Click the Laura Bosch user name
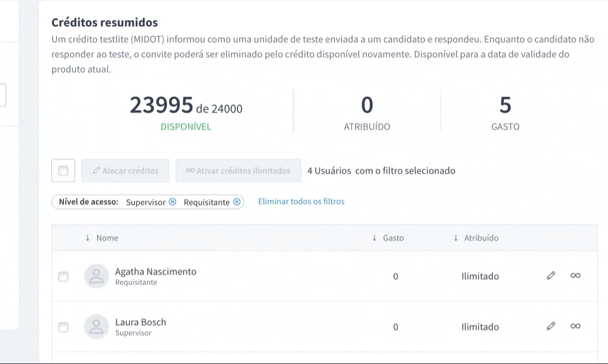The height and width of the screenshot is (364, 608). point(141,322)
